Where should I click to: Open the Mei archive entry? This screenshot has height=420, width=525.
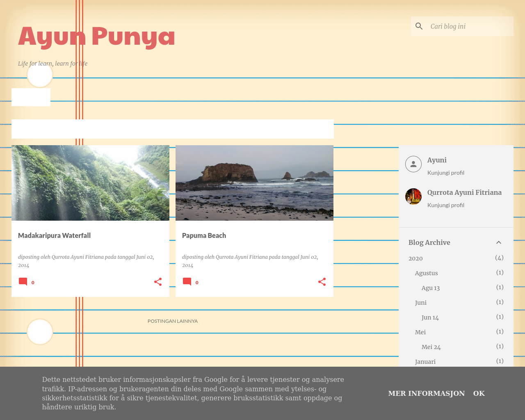pos(420,332)
